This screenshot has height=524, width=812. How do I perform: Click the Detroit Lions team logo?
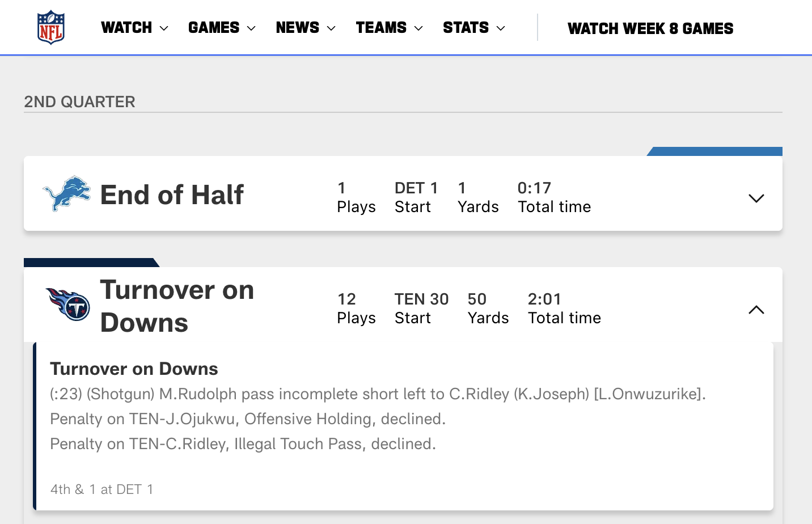tap(67, 193)
